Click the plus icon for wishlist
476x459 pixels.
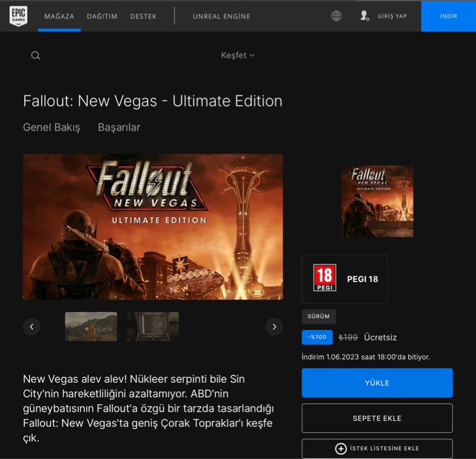pos(341,448)
